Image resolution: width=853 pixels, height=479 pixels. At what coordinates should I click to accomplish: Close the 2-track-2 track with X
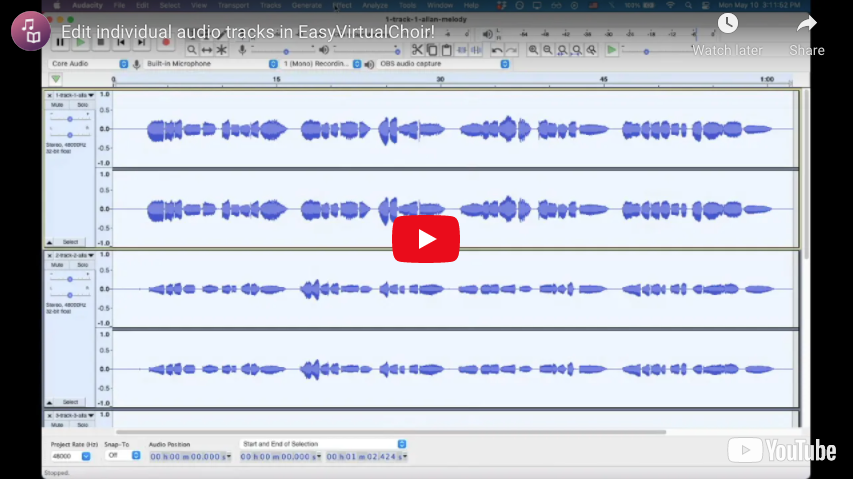49,255
